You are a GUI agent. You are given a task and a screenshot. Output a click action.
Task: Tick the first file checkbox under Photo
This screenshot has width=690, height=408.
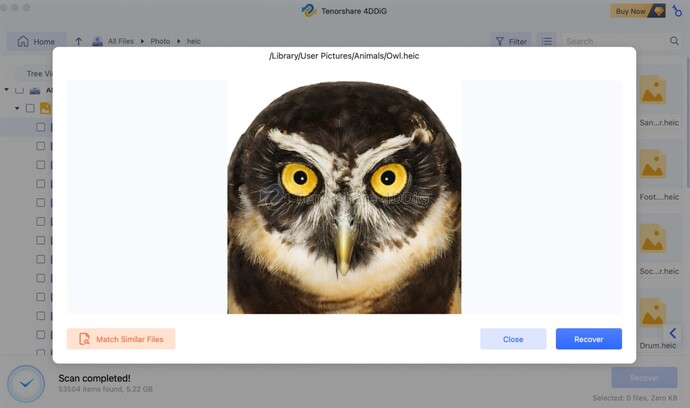41,127
